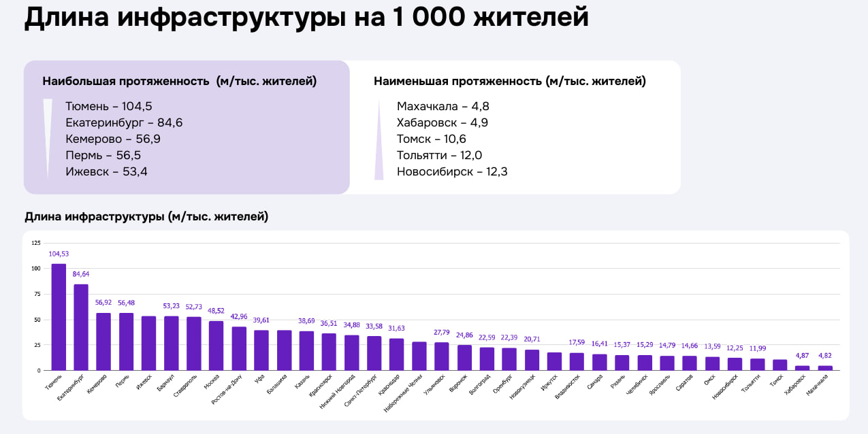The width and height of the screenshot is (868, 434).
Task: Click 'Новосибирск – 12,3' in lowest list
Action: [452, 171]
